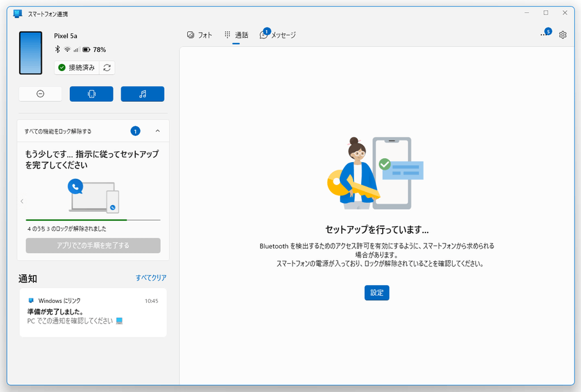This screenshot has height=392, width=581.
Task: Click the セットアップを行っています... heading
Action: [377, 230]
